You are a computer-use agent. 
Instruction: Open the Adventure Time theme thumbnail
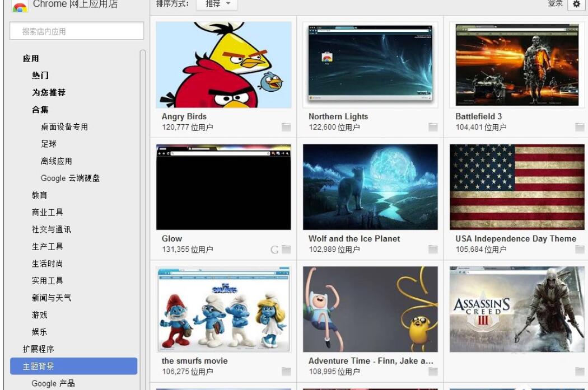pyautogui.click(x=370, y=309)
